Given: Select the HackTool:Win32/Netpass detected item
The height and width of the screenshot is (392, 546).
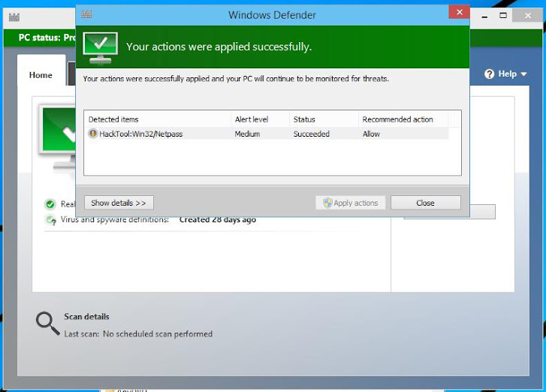Looking at the screenshot, I should click(x=266, y=134).
